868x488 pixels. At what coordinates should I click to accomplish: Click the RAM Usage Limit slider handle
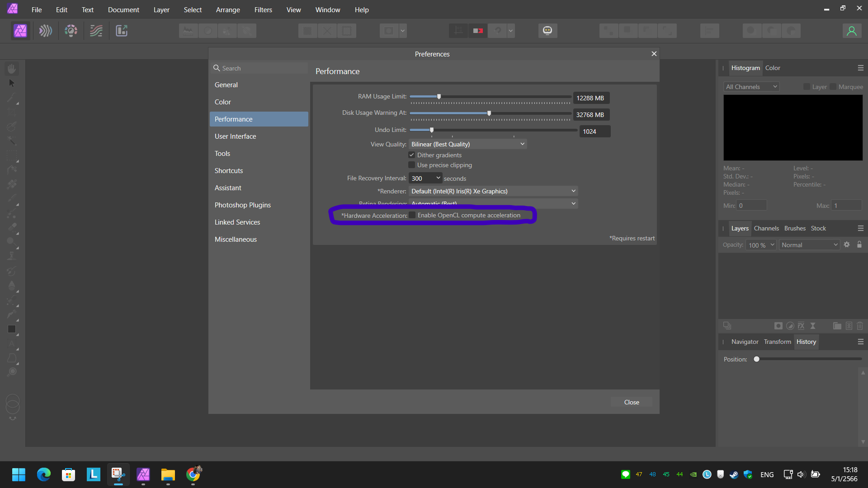tap(439, 97)
